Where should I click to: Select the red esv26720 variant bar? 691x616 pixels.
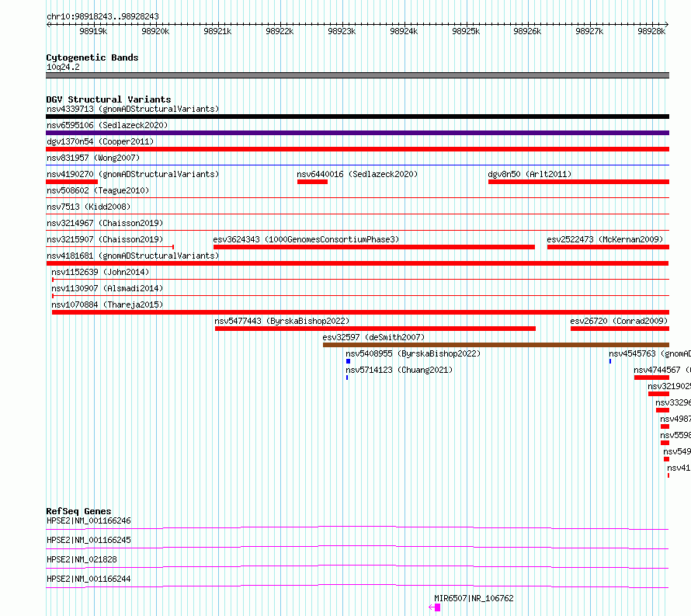tap(620, 329)
